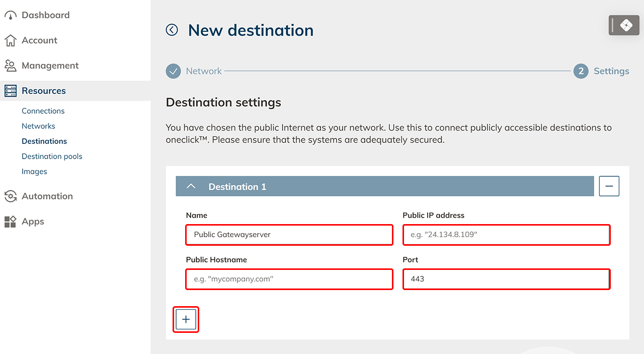Image resolution: width=644 pixels, height=354 pixels.
Task: Open Connections in the sidebar
Action: [x=43, y=111]
